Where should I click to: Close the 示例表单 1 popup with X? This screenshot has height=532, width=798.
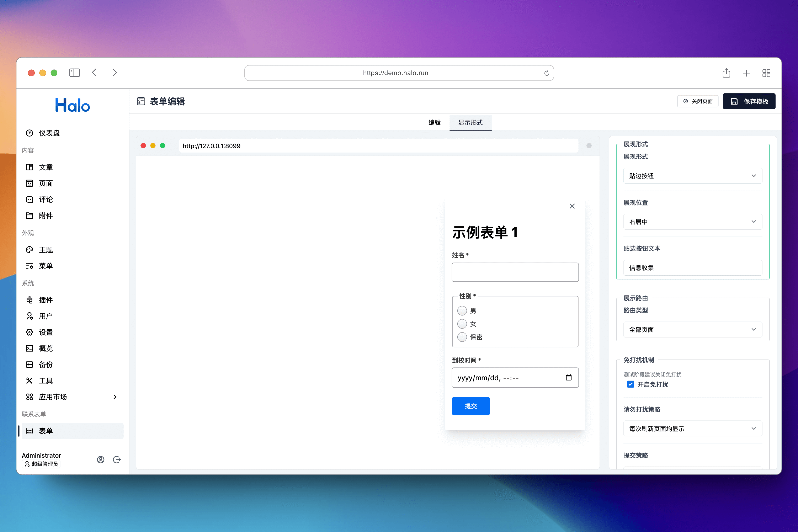572,206
